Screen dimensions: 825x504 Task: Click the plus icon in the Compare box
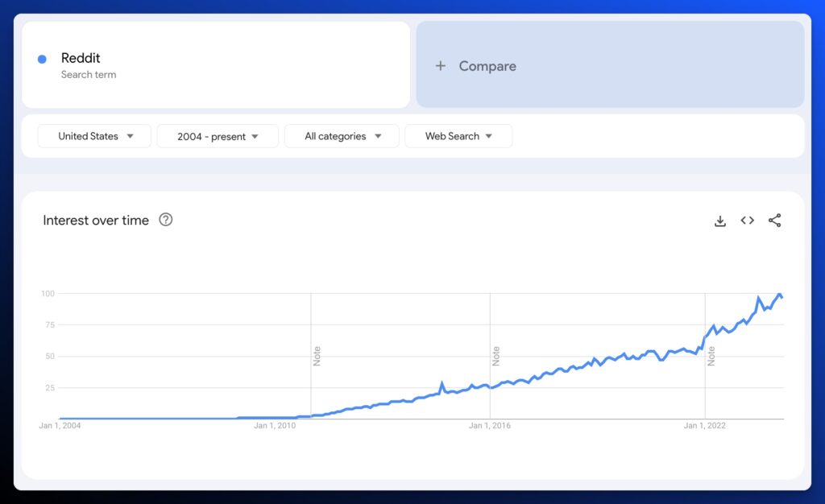(x=441, y=66)
